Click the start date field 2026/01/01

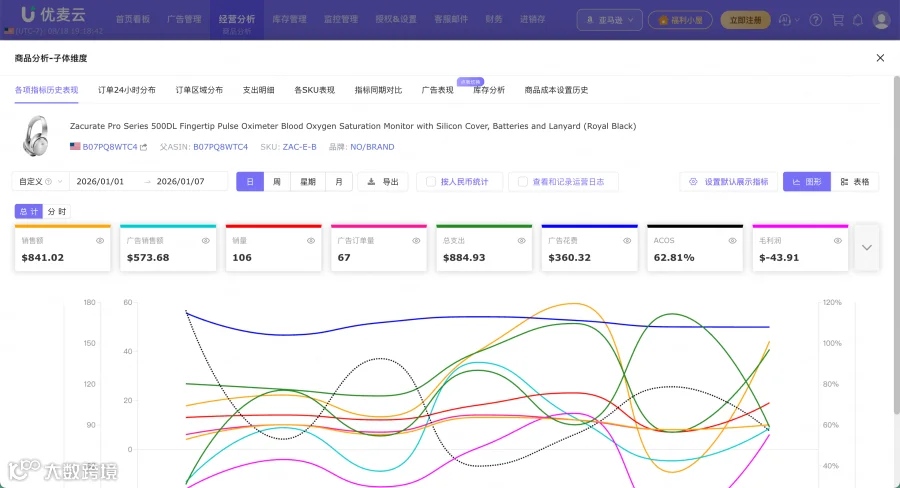point(100,181)
